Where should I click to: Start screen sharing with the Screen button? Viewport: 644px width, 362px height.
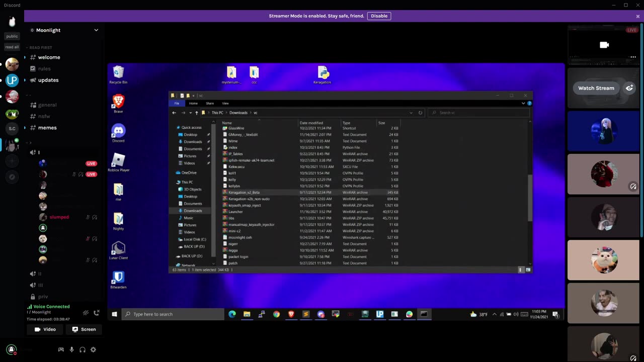84,329
